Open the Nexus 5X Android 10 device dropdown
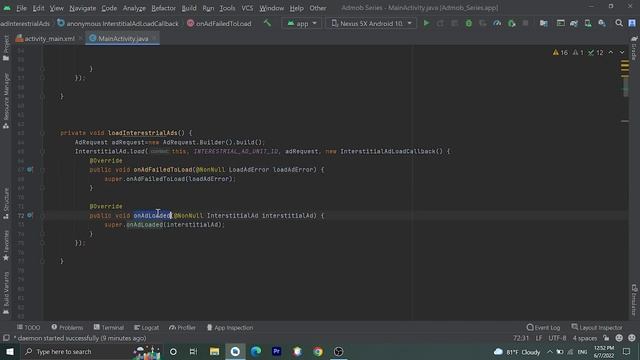The image size is (640, 360). (371, 23)
